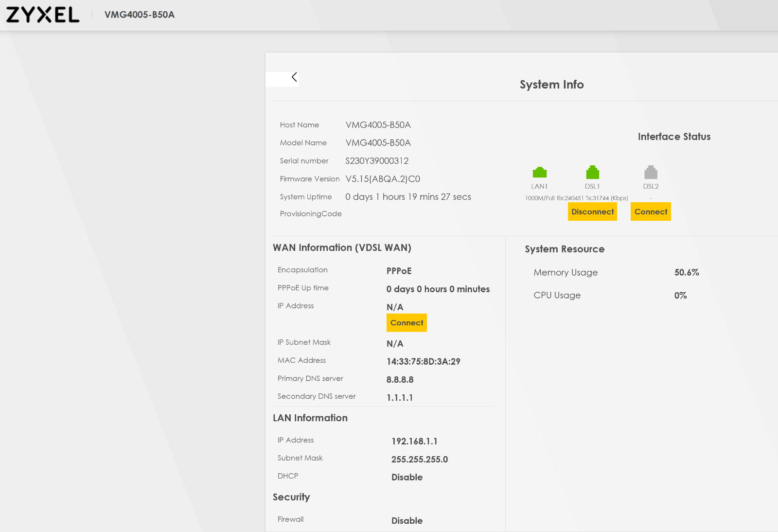Click the CPU Usage label
Image resolution: width=778 pixels, height=532 pixels.
click(x=557, y=296)
